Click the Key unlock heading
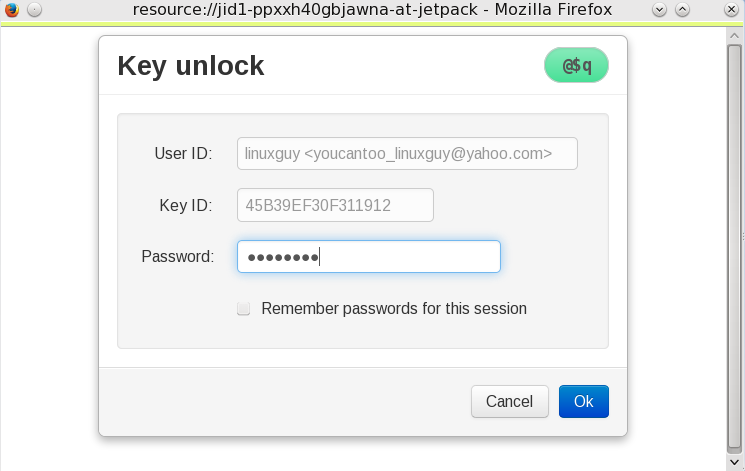 coord(191,66)
